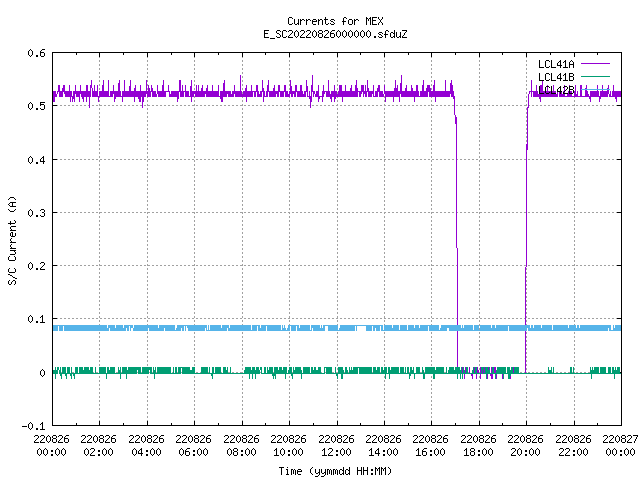Click the x-axis tick '220826 06:00'
Viewport: 640px width, 480px height.
(193, 445)
